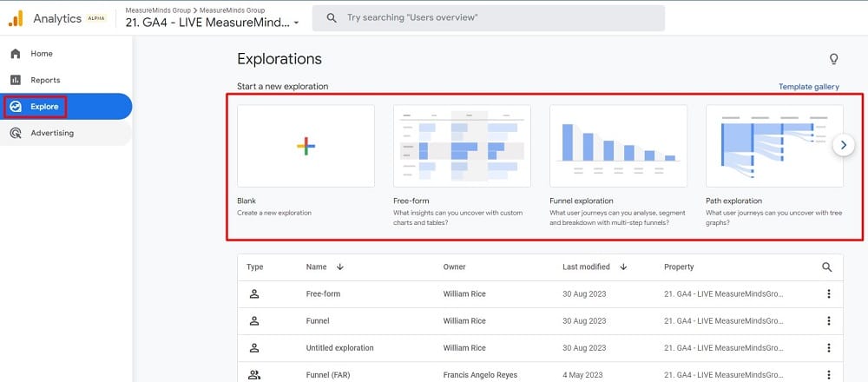Open more options for Funnel row
Viewport: 868px width, 382px height.
[x=828, y=321]
